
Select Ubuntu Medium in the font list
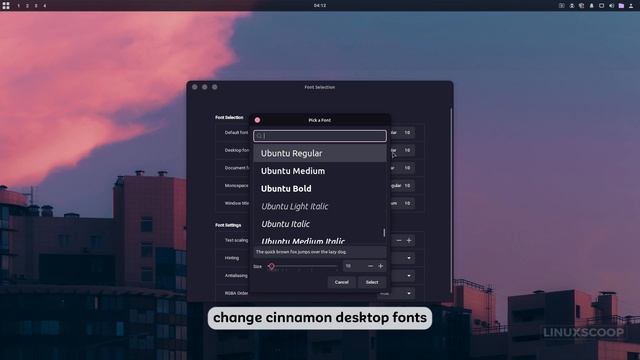(x=320, y=171)
